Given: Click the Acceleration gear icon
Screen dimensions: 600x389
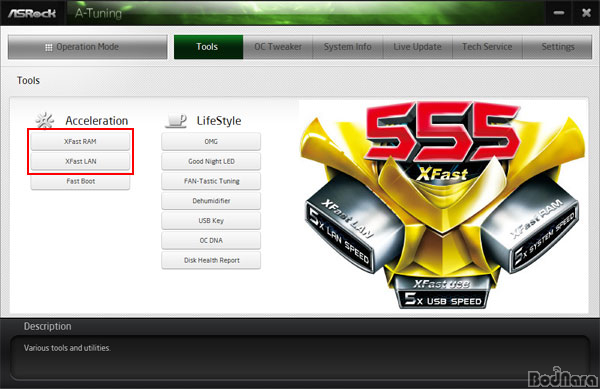Looking at the screenshot, I should [x=45, y=120].
